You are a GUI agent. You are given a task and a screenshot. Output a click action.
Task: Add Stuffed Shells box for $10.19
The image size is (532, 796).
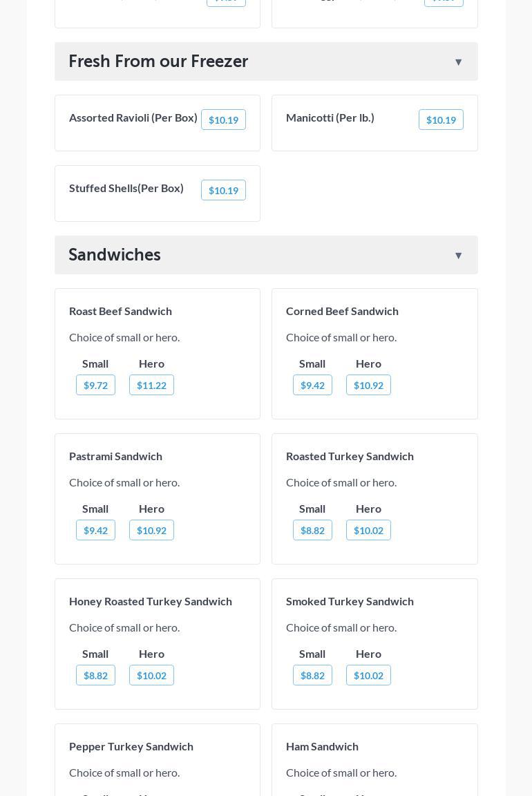click(x=223, y=191)
